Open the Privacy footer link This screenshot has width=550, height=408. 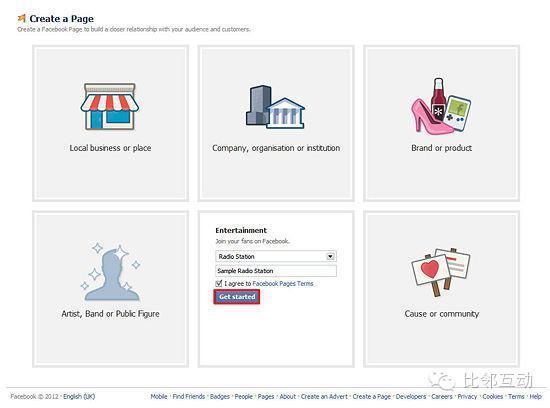click(467, 396)
